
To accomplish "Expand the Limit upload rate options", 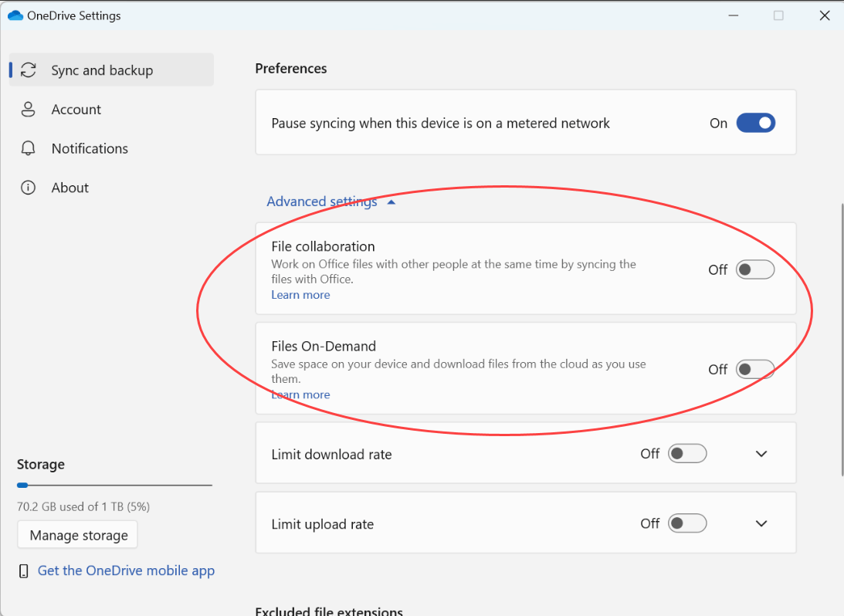I will 761,523.
